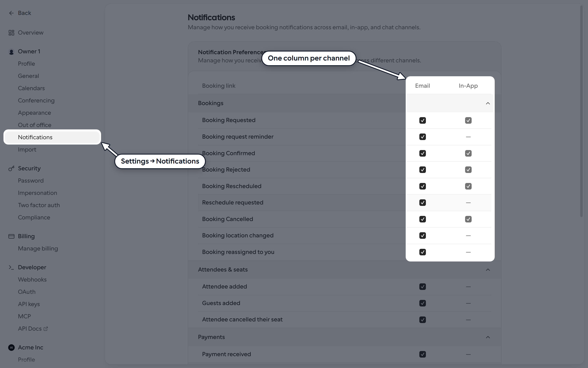Toggle Email checkbox for Booking location changed
588x368 pixels.
point(423,236)
